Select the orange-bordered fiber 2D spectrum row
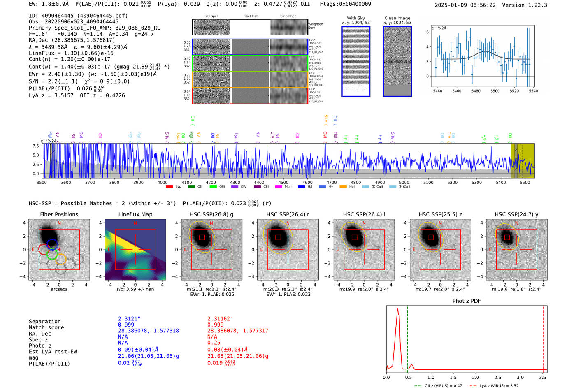 pos(250,79)
